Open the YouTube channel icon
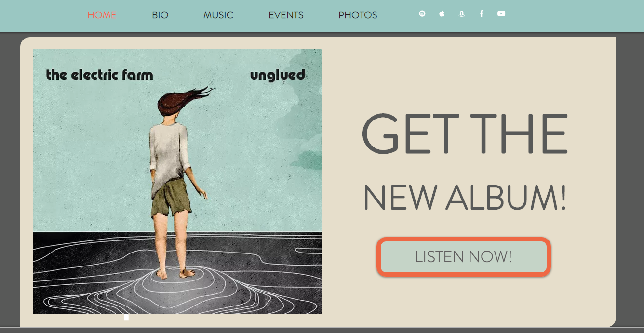 pos(501,13)
